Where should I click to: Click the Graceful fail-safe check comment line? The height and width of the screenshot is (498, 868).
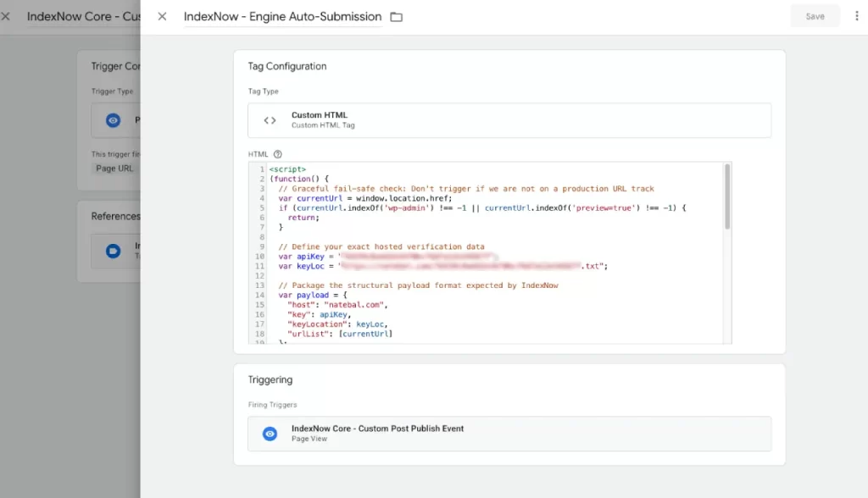coord(466,189)
